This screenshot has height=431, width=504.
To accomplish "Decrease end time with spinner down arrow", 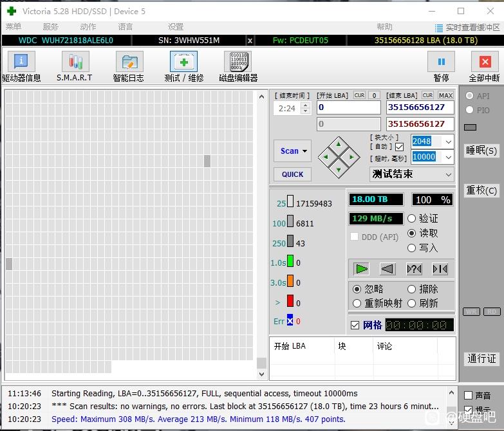I will coord(306,111).
